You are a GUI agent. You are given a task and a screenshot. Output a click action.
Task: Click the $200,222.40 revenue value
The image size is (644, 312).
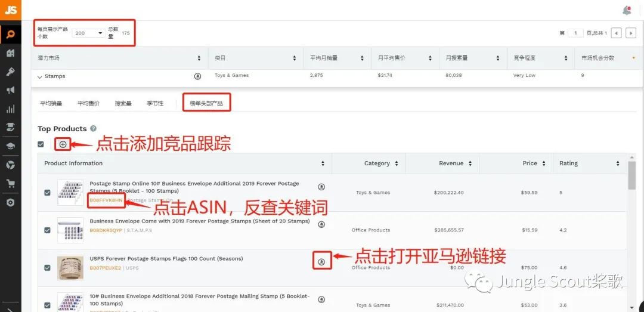[448, 192]
